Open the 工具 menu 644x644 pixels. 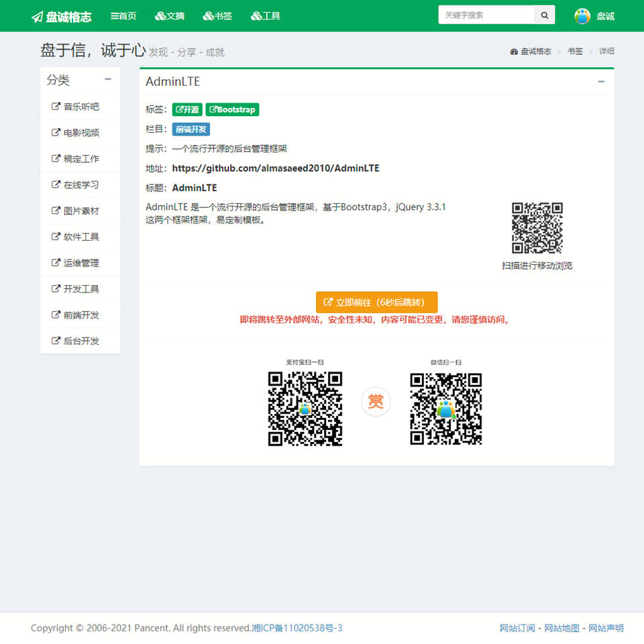[x=266, y=16]
